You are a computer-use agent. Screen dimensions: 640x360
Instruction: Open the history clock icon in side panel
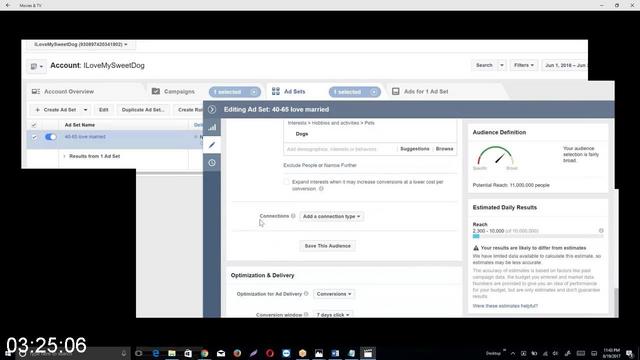212,163
